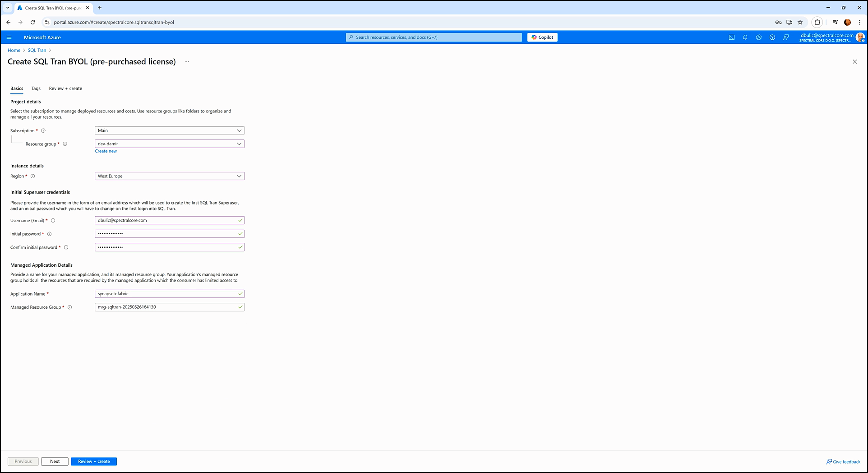The image size is (868, 473).
Task: Click the Copilot button
Action: coord(542,37)
